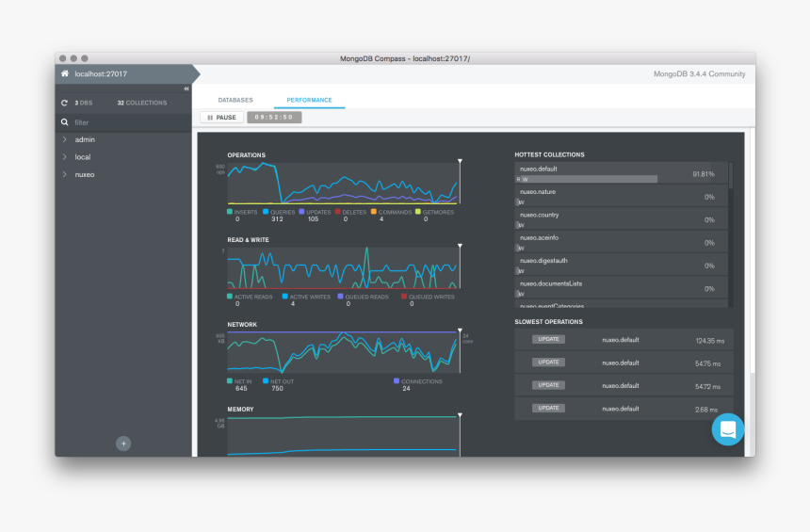Screen dimensions: 810x532
Task: Add a database with the plus button
Action: coord(123,443)
